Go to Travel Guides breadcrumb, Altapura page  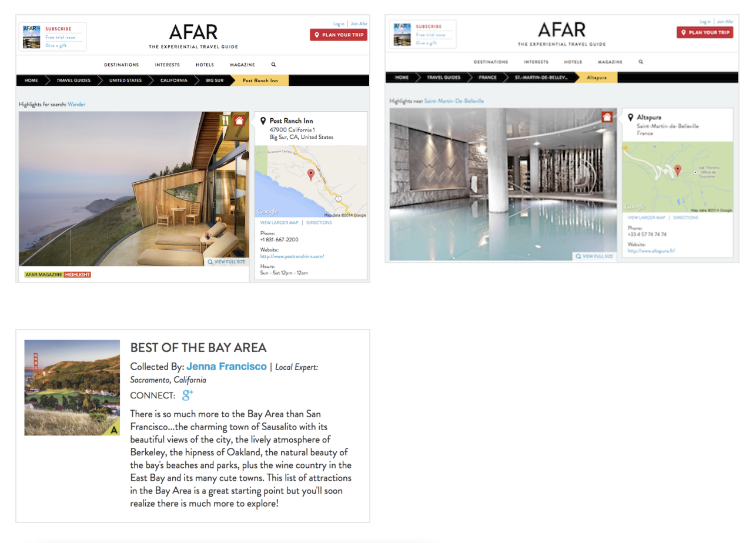[444, 78]
